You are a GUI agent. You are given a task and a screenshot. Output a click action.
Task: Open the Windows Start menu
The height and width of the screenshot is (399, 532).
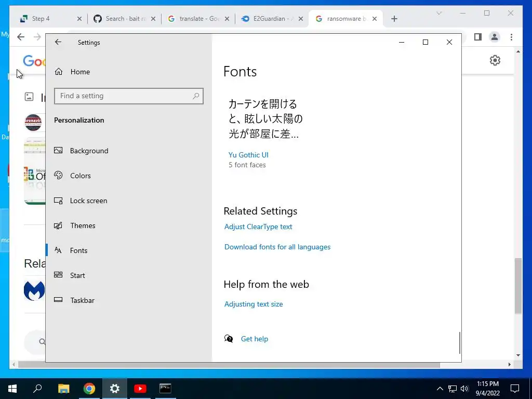(x=12, y=389)
